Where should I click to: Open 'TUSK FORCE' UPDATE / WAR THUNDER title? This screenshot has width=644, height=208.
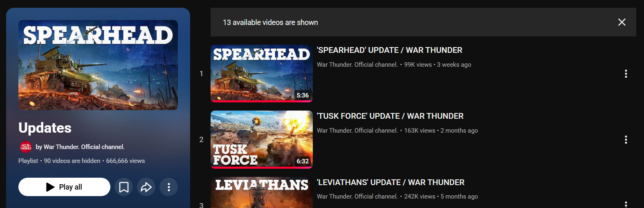[x=390, y=116]
